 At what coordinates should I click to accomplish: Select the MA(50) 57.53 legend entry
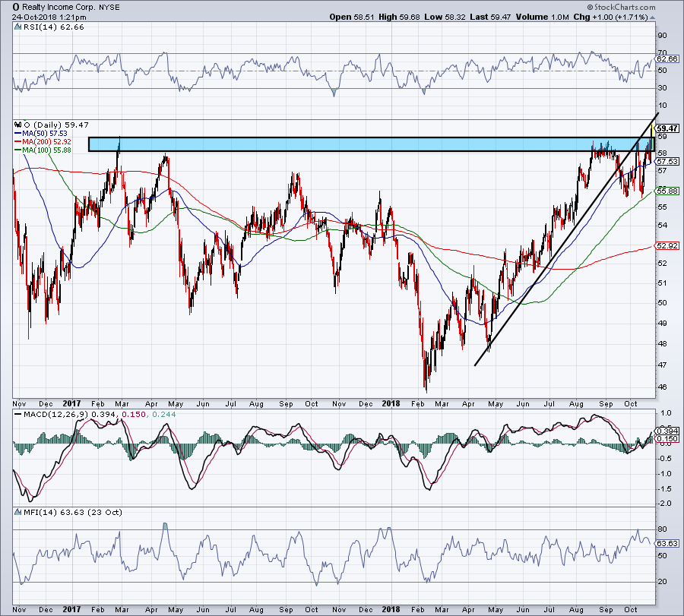(x=41, y=134)
